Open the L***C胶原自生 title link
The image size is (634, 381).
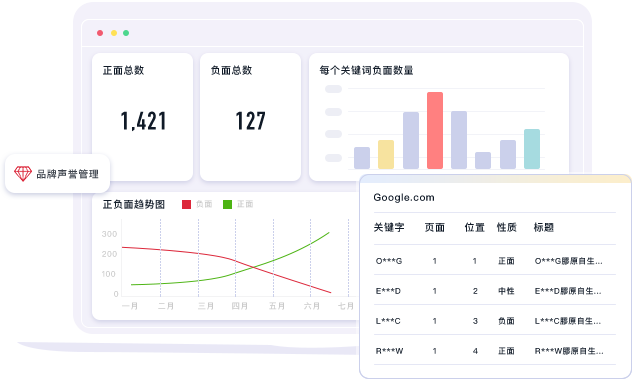[568, 321]
